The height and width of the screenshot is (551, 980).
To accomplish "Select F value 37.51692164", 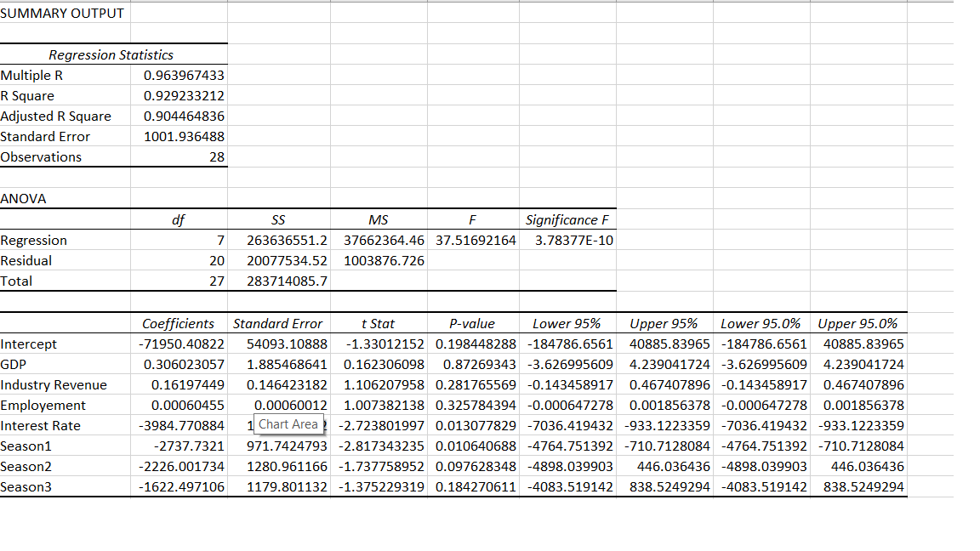I will pyautogui.click(x=473, y=240).
